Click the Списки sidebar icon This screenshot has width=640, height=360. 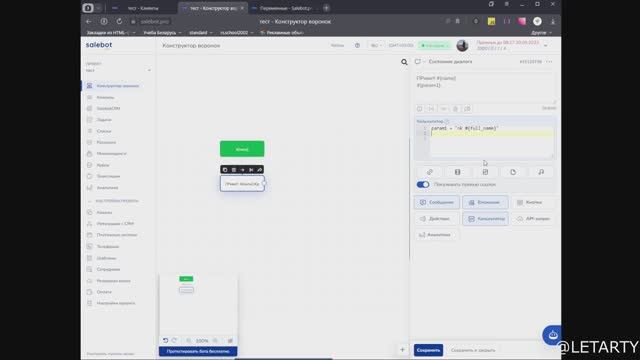point(89,131)
